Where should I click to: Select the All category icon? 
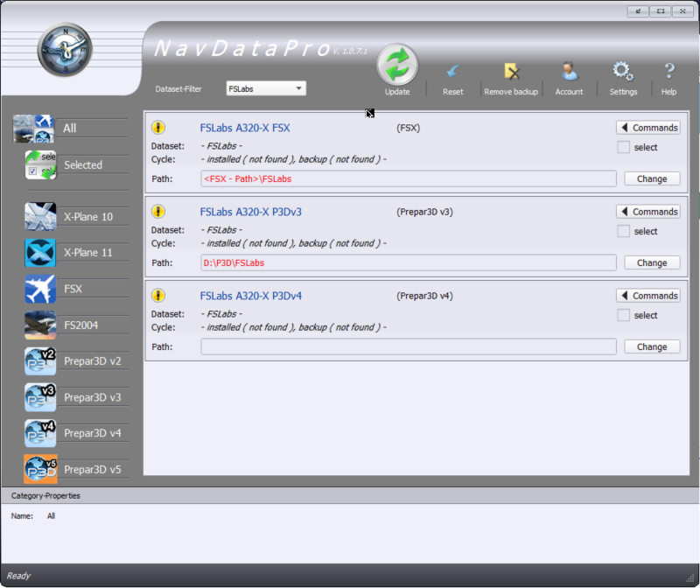(34, 129)
